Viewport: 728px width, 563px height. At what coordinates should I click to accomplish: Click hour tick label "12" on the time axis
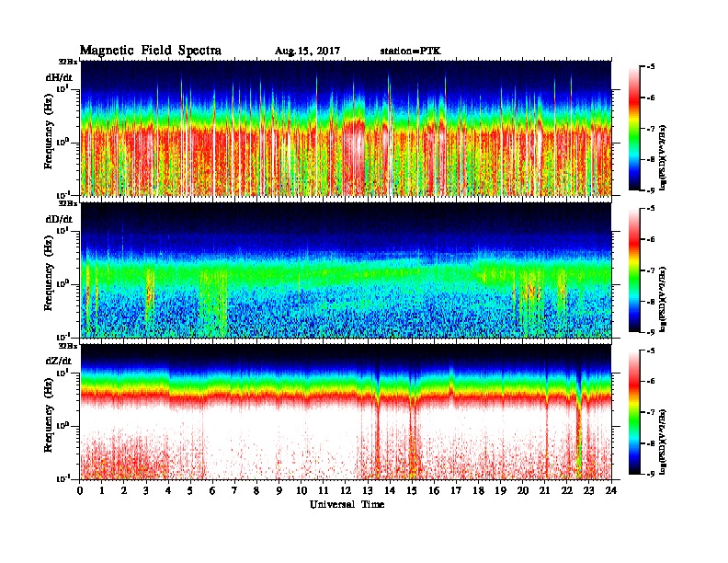346,490
